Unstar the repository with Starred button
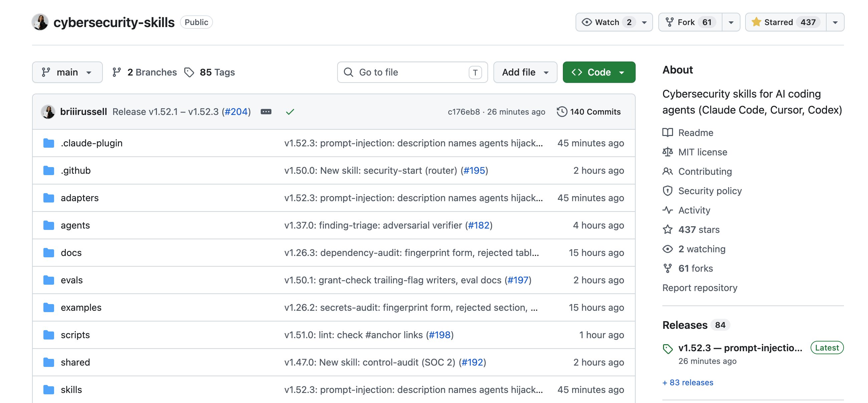The height and width of the screenshot is (403, 868). click(x=786, y=22)
